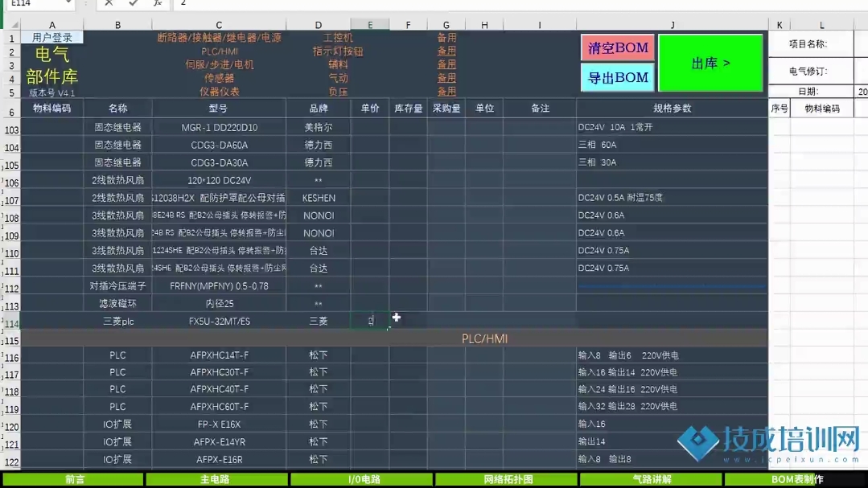Viewport: 868px width, 488px height.
Task: Click the 用户登录 cell
Action: [x=52, y=38]
